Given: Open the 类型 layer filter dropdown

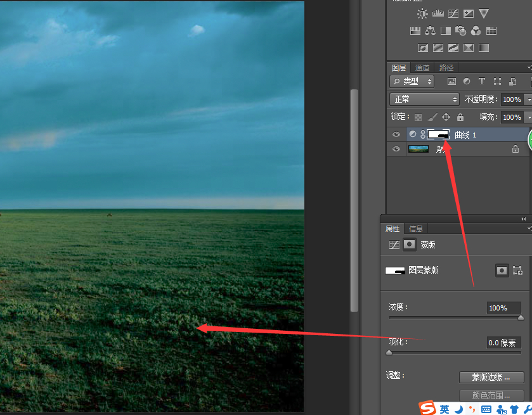Looking at the screenshot, I should coord(412,81).
